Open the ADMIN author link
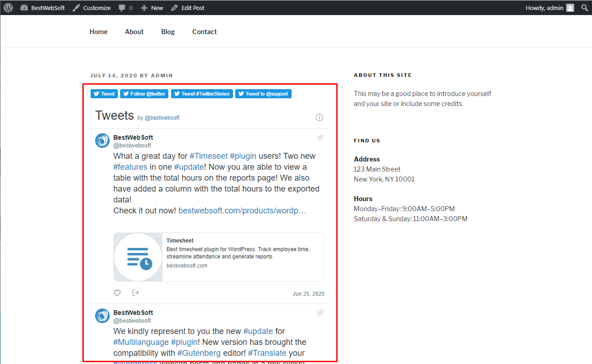 click(162, 76)
